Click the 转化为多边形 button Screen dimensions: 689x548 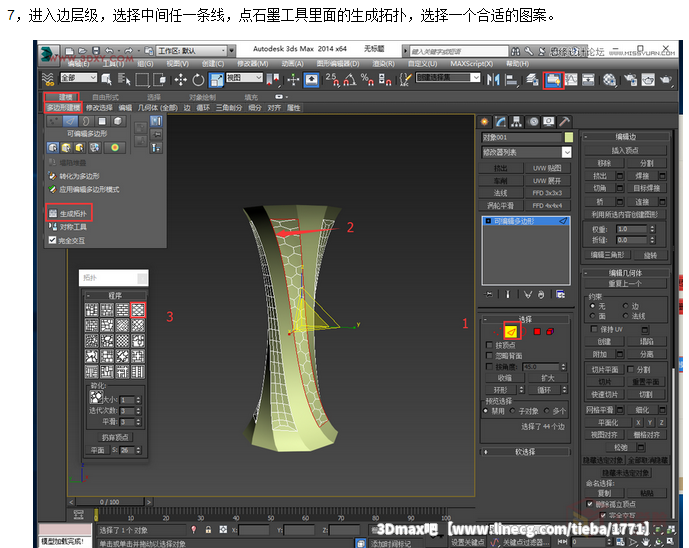click(x=74, y=176)
